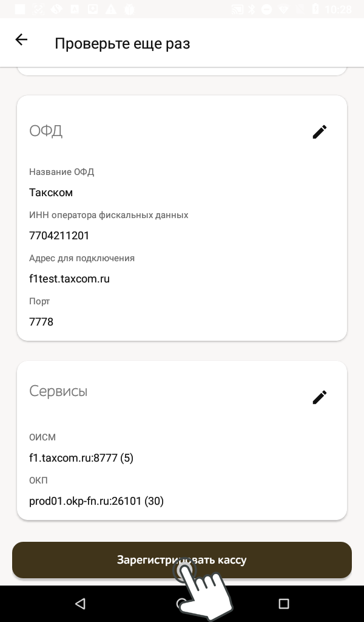
Task: Tap the Проверьте еще раз page title
Action: (123, 44)
